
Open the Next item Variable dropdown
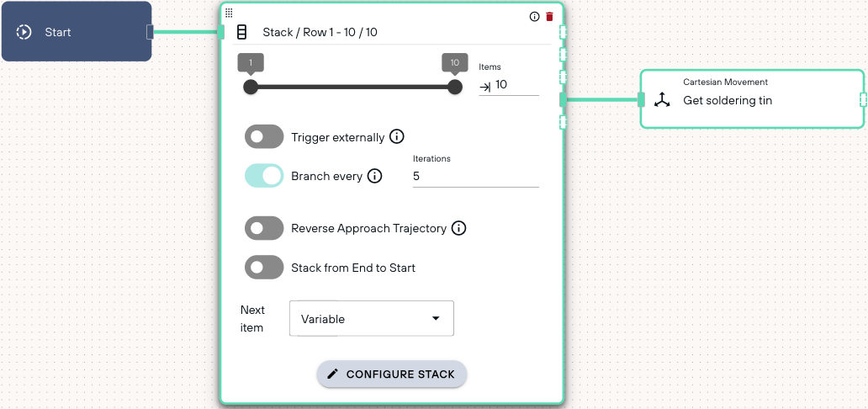point(372,319)
